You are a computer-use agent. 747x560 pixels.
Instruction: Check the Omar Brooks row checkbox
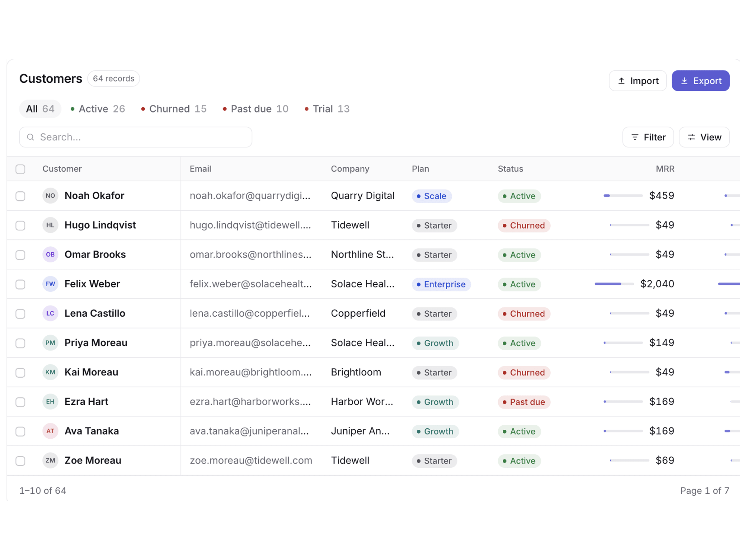coord(20,254)
